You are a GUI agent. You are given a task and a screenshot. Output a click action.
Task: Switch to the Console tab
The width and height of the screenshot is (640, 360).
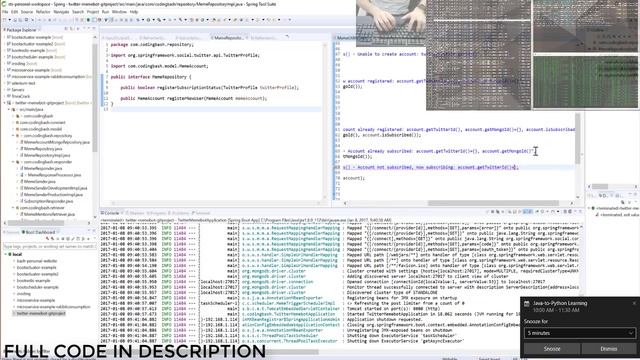[111, 213]
